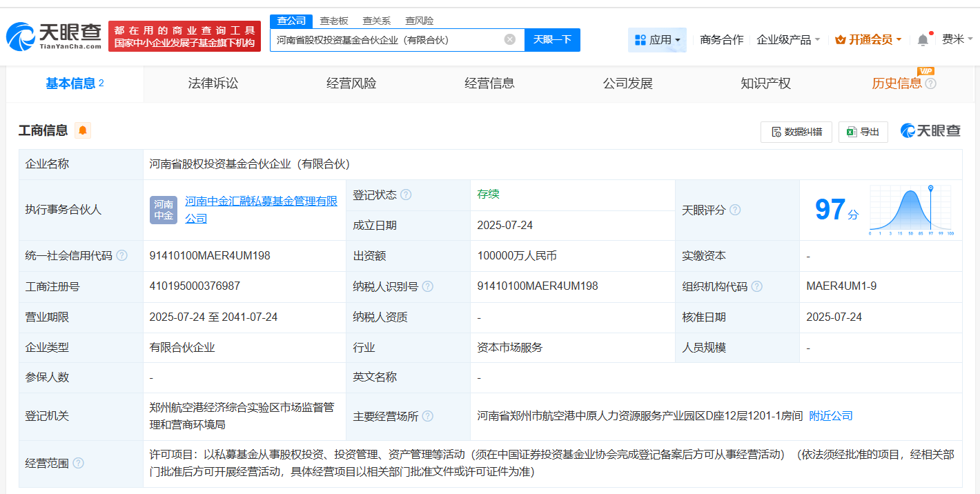Switch to the 法律诉讼 tab
Screen dimensions: 980x494
coord(213,83)
